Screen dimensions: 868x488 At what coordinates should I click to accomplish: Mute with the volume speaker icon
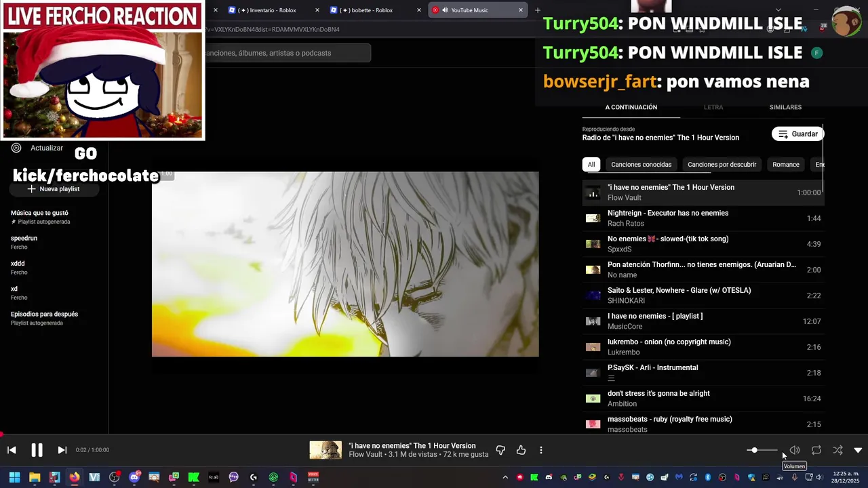click(x=795, y=450)
